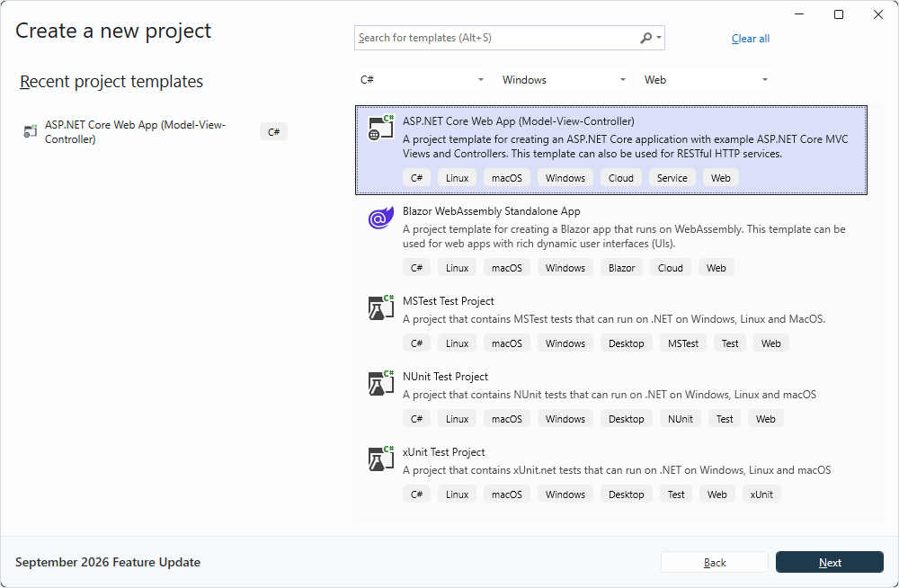
Task: Select Blazor WebAssembly Standalone App template title
Action: click(492, 211)
